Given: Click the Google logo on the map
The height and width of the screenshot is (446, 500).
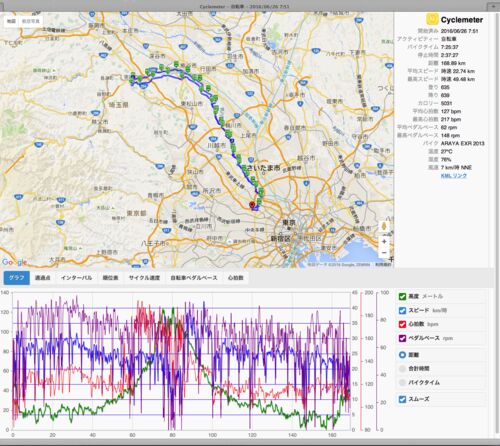Looking at the screenshot, I should point(14,262).
